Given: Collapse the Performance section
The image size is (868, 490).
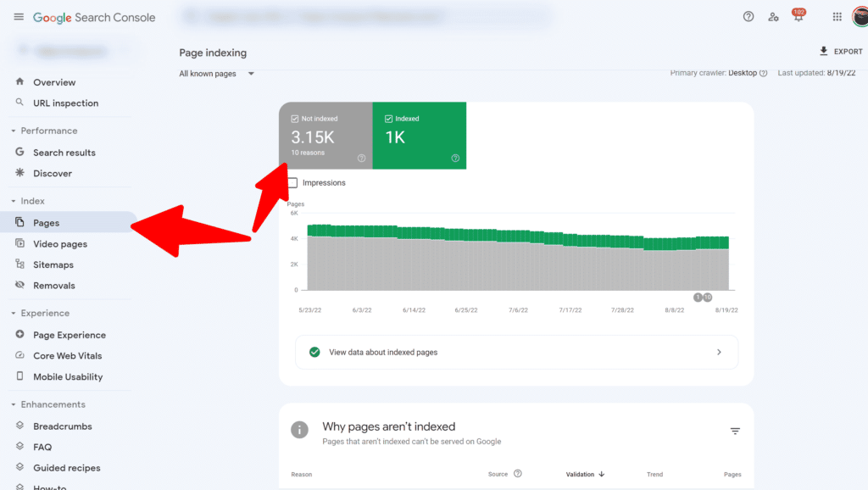Looking at the screenshot, I should coord(14,131).
